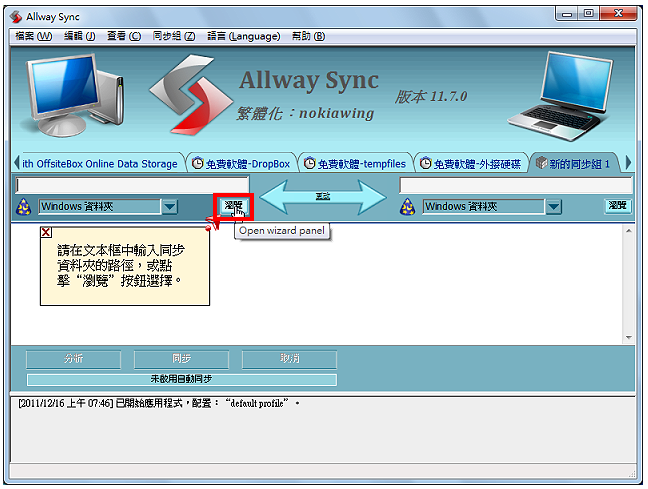Click the 未啟用自動同步 status bar

(182, 379)
